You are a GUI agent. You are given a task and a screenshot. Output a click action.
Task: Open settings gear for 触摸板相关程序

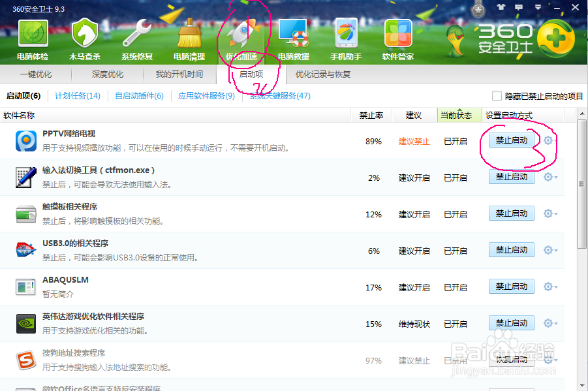pos(550,213)
